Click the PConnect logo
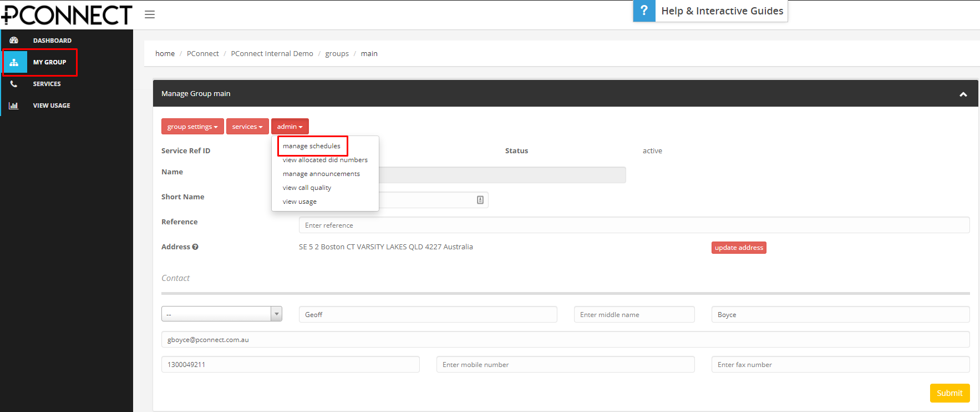Screen dimensions: 980x412 [x=67, y=15]
